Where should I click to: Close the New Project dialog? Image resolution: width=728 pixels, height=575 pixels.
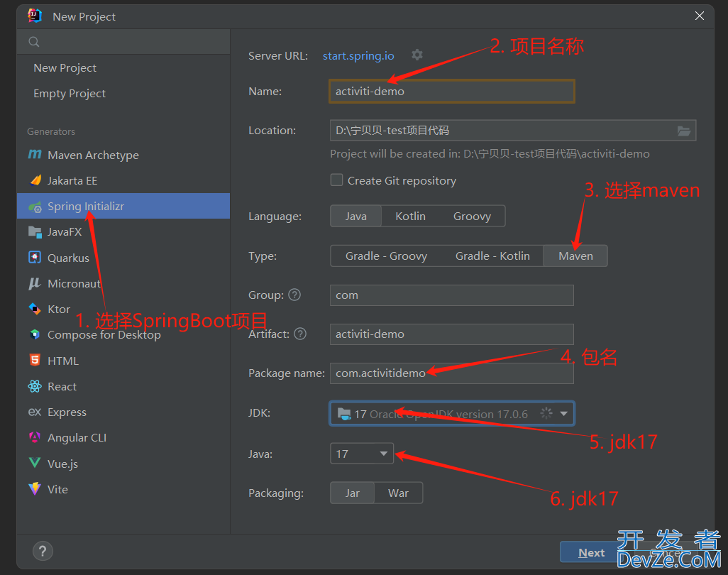coord(699,16)
